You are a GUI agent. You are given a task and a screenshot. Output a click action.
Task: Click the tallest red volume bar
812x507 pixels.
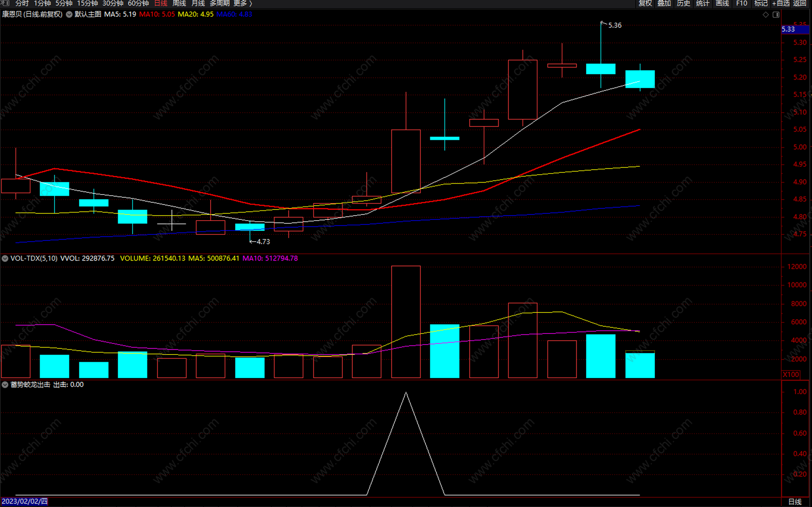pyautogui.click(x=406, y=322)
